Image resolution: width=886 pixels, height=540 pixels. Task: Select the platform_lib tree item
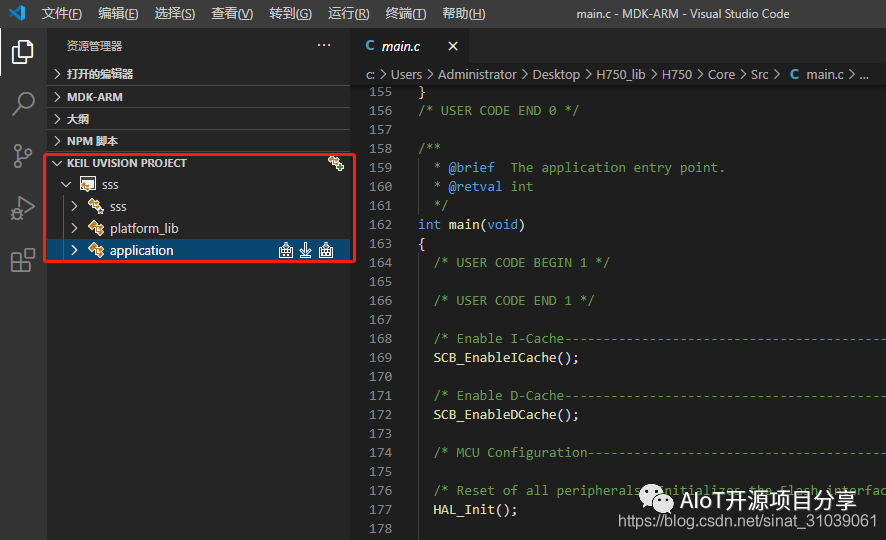[x=198, y=228]
